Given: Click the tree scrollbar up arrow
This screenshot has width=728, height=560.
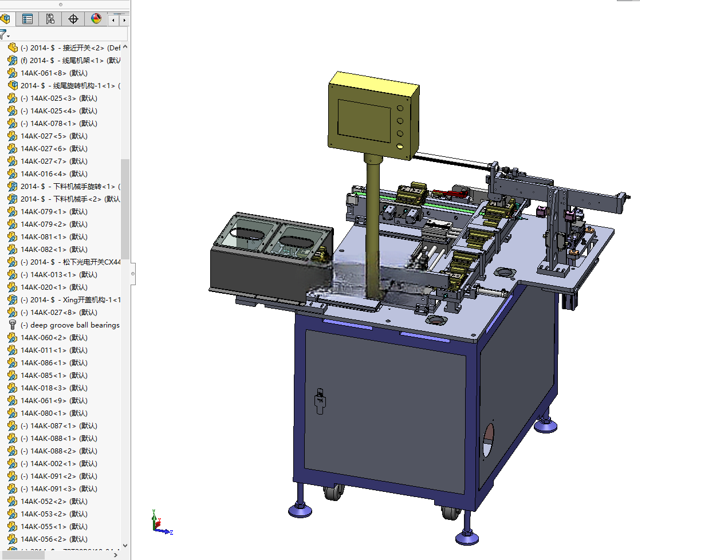Looking at the screenshot, I should [x=125, y=47].
